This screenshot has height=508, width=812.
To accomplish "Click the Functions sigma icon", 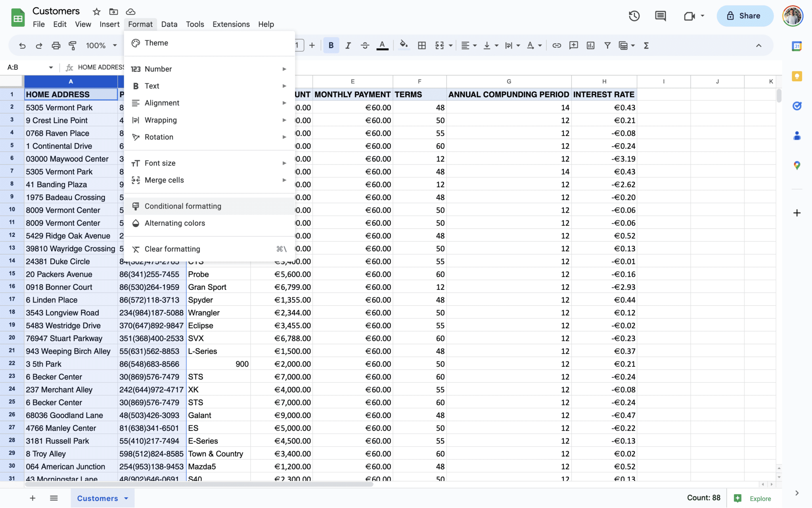I will tap(646, 46).
